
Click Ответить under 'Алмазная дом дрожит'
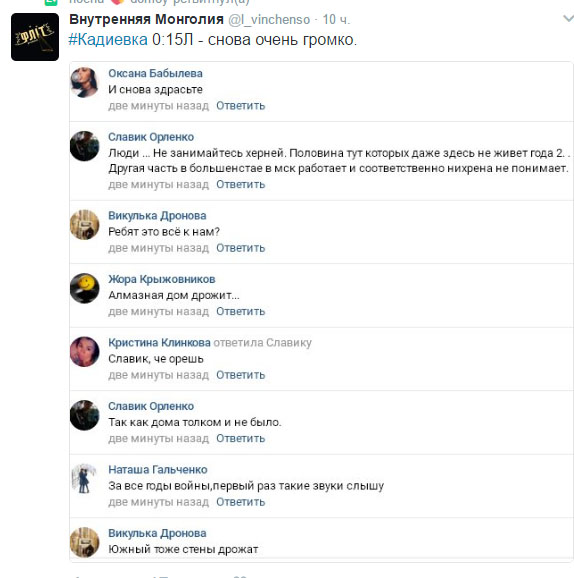(241, 311)
